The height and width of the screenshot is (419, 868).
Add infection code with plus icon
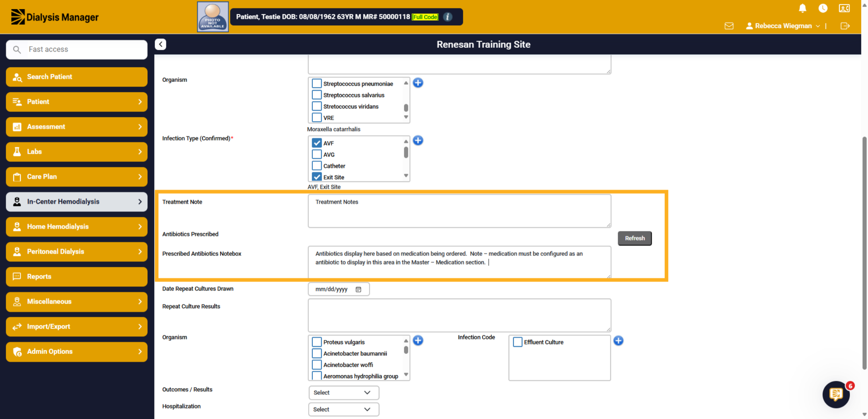click(618, 341)
